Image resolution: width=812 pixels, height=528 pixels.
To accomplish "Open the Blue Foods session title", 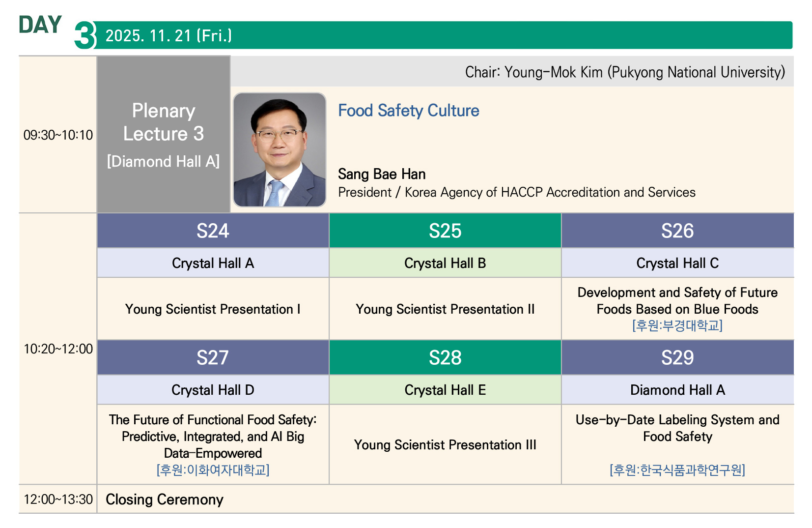I will [677, 301].
